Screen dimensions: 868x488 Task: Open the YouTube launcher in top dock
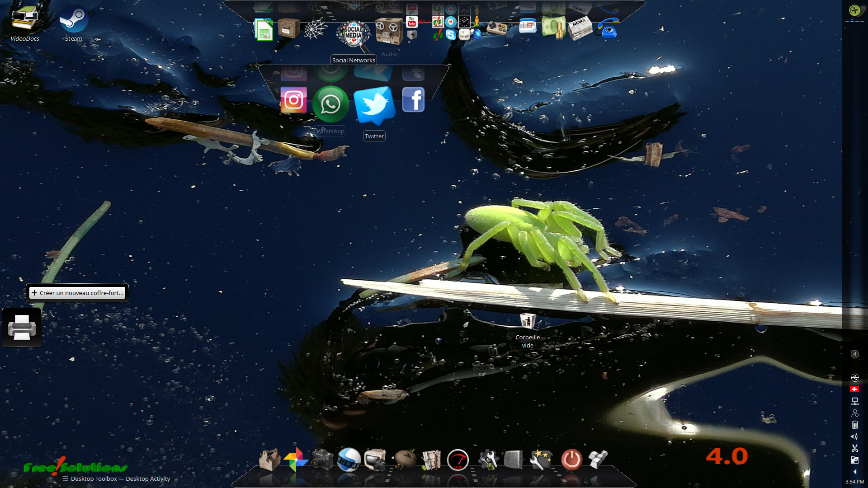(411, 22)
